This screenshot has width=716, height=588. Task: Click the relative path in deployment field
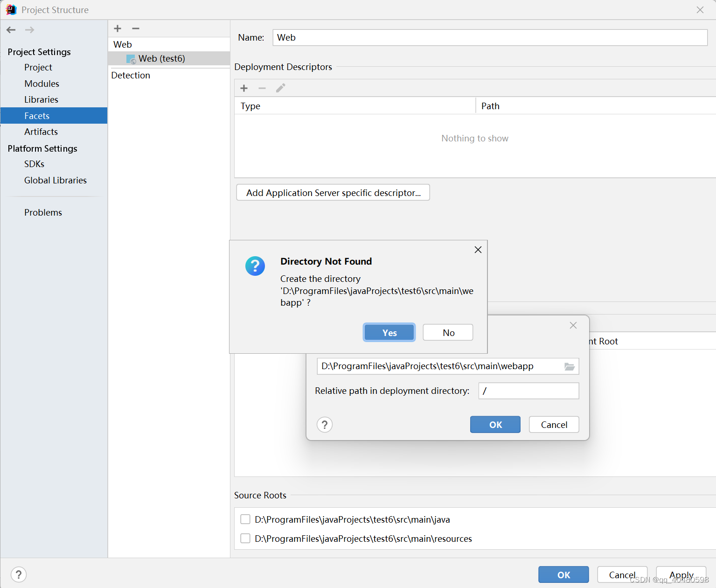point(529,391)
